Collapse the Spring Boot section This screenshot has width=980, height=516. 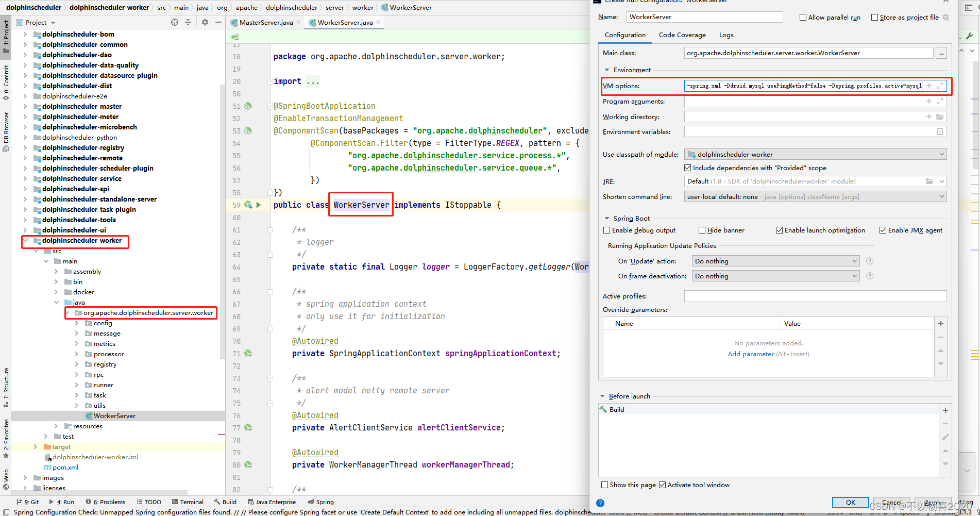pos(607,218)
